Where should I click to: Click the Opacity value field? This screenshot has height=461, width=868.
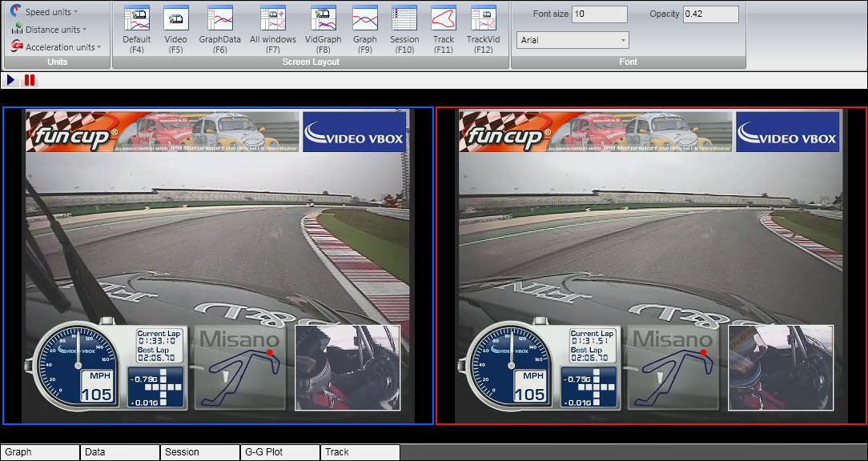tap(710, 14)
